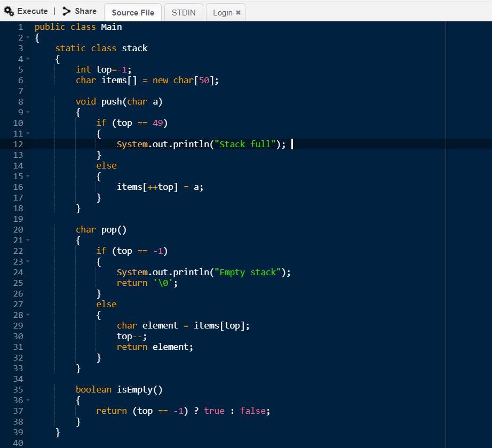This screenshot has height=448, width=492.
Task: Click the "true" literal on line 37
Action: (x=215, y=411)
